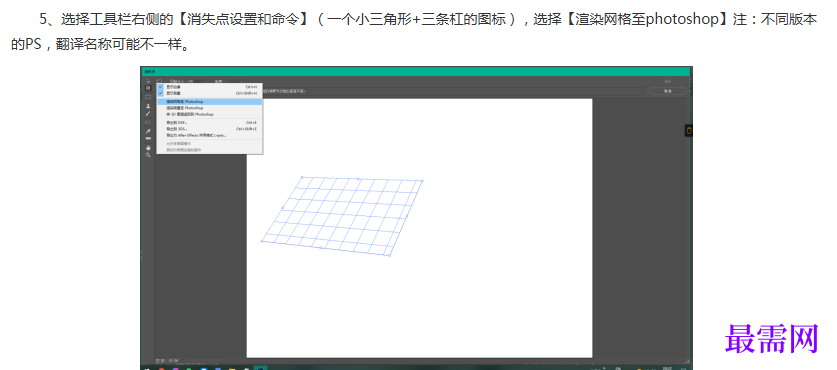Choose export for After Effects (.vpe) entry

pos(210,135)
